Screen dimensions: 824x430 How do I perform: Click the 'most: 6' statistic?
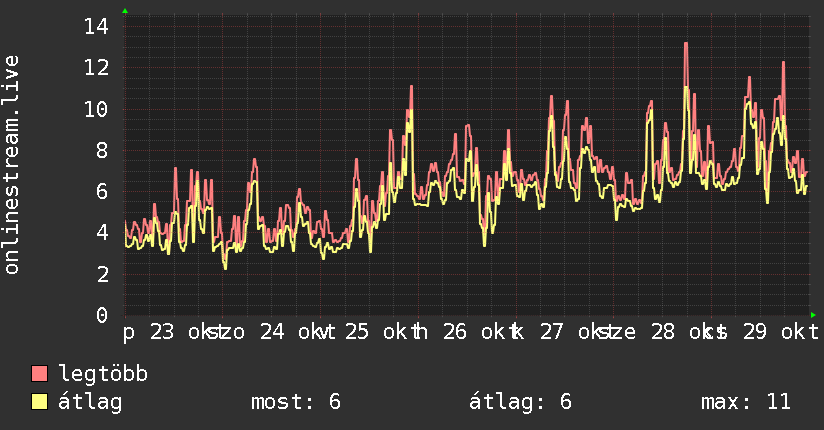(296, 402)
